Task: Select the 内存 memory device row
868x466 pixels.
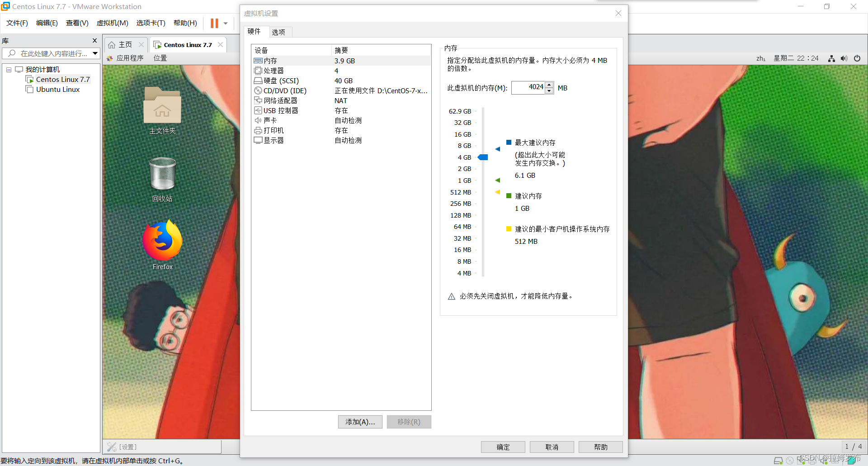Action: click(341, 61)
